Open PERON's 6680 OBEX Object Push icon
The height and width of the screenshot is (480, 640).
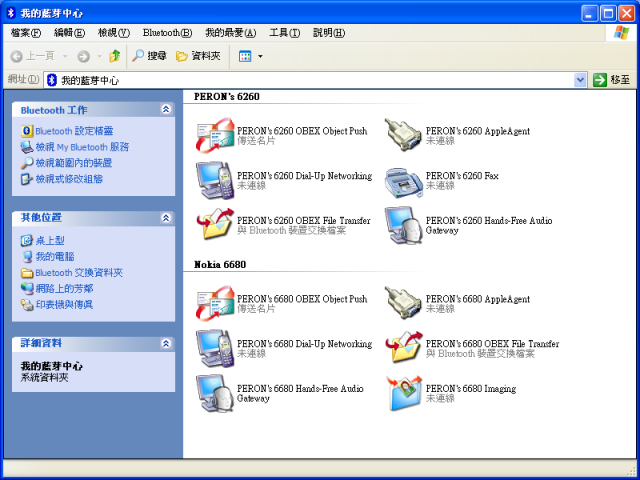tap(215, 303)
